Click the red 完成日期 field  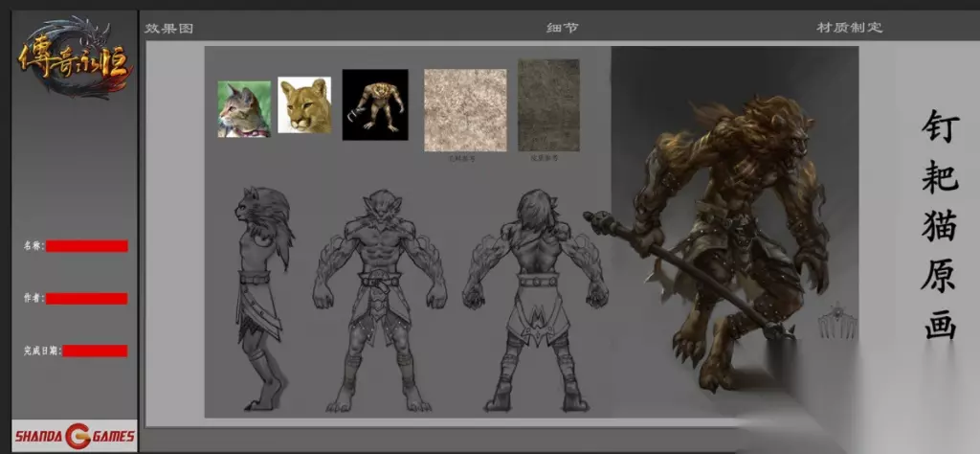tap(95, 351)
